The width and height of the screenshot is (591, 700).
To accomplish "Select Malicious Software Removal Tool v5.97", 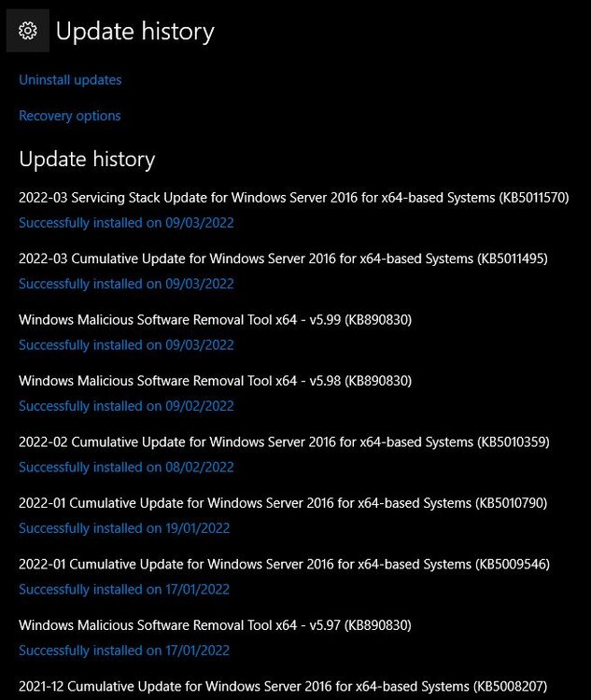I will point(215,625).
